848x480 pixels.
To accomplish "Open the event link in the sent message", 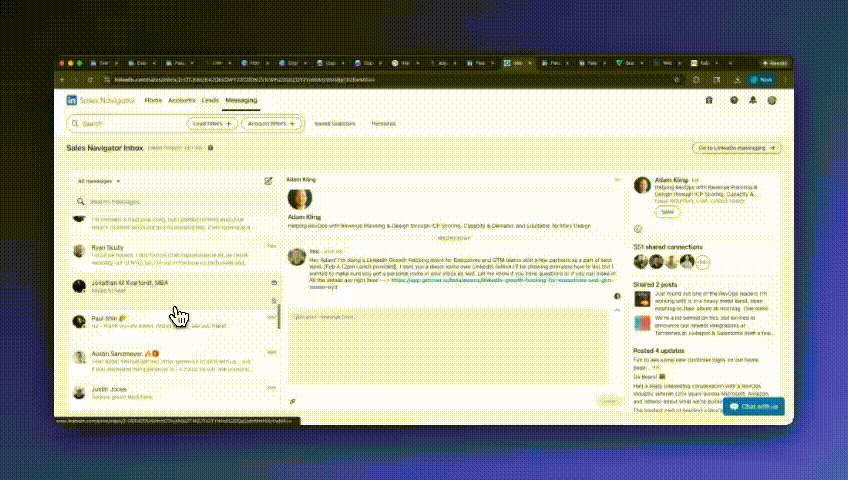I will [x=502, y=281].
